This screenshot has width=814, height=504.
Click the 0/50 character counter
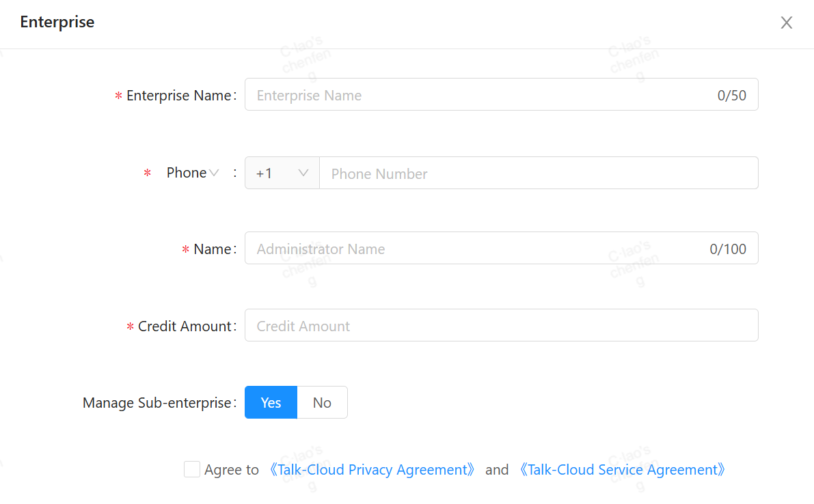tap(731, 96)
